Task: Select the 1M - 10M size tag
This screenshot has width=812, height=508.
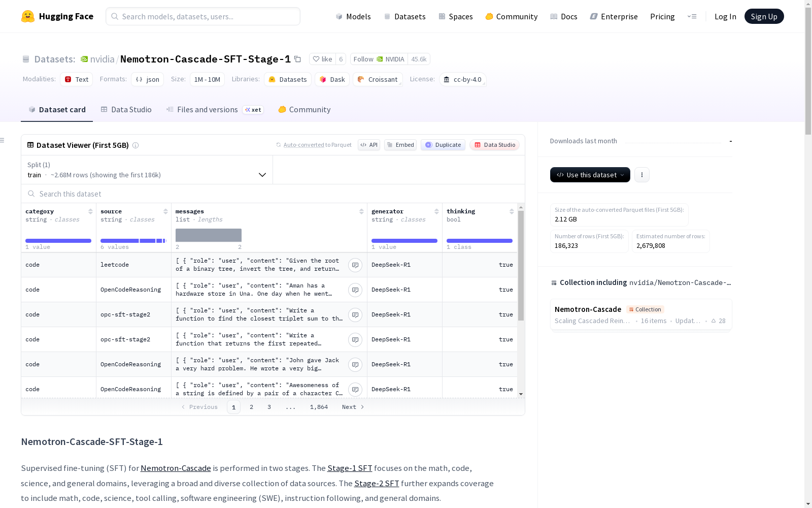Action: click(x=207, y=79)
